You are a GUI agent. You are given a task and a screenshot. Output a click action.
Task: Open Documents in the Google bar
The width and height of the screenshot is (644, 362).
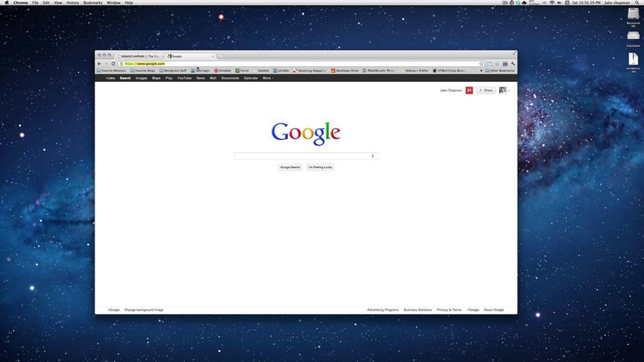point(230,78)
